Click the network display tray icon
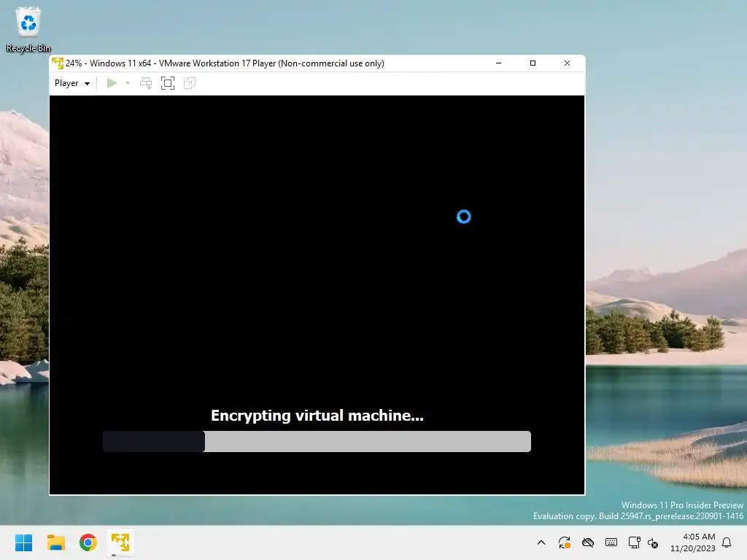Screen dimensions: 747x560 coord(634,542)
